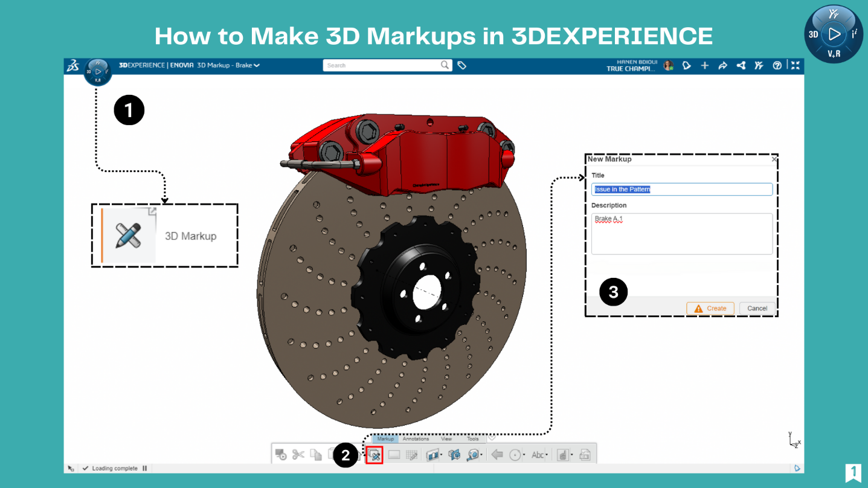Image resolution: width=868 pixels, height=488 pixels.
Task: Click the Circle annotation icon
Action: [x=515, y=455]
